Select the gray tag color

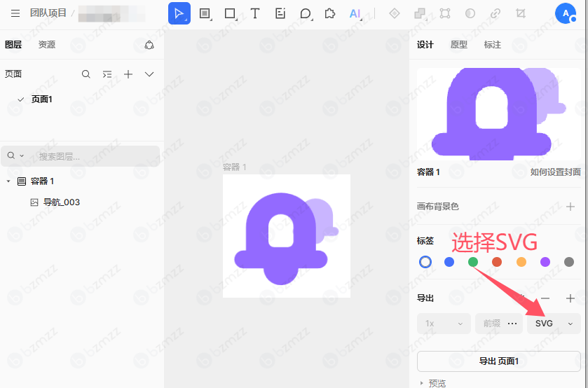569,262
